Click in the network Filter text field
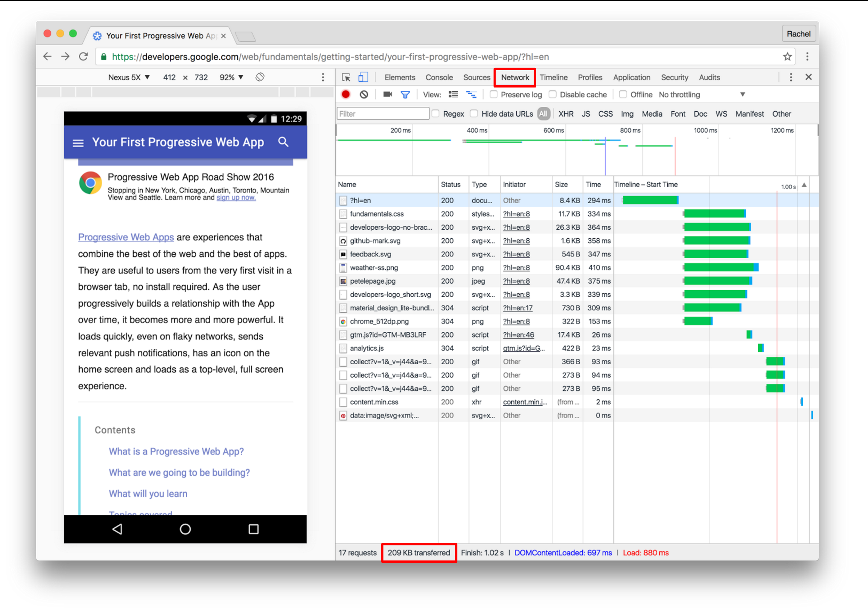Screen dimensions: 868x611 383,114
